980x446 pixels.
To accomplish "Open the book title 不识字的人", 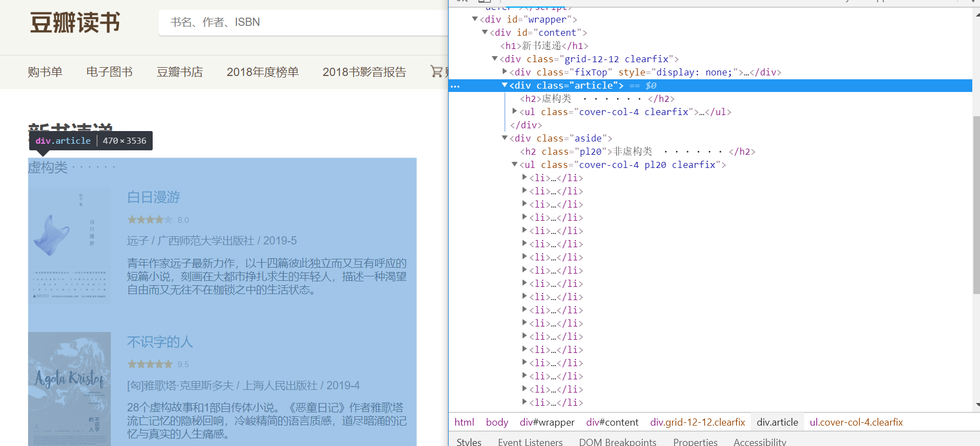I will pos(160,342).
